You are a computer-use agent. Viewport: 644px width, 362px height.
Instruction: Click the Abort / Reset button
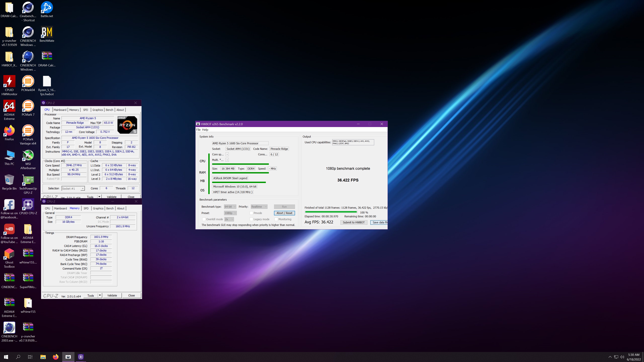tap(284, 213)
